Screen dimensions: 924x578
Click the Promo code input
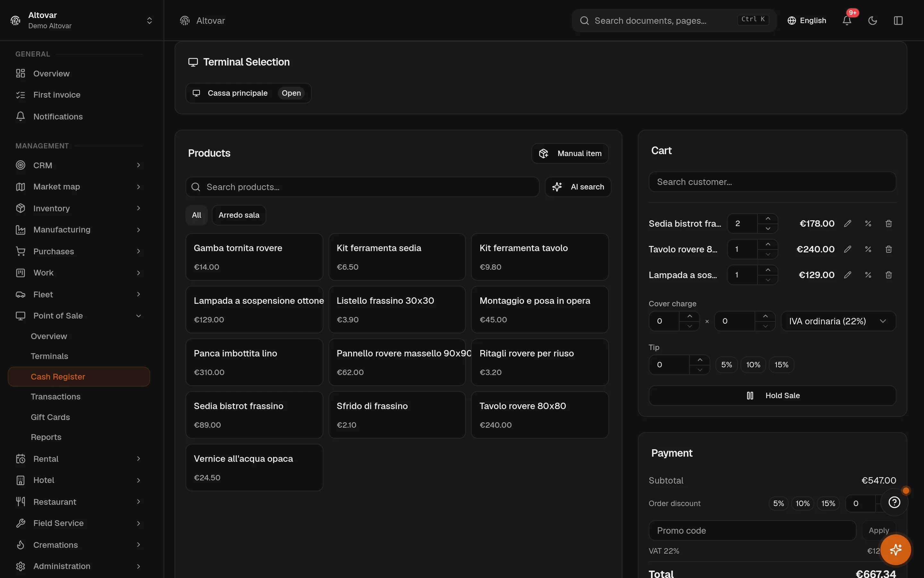[752, 530]
